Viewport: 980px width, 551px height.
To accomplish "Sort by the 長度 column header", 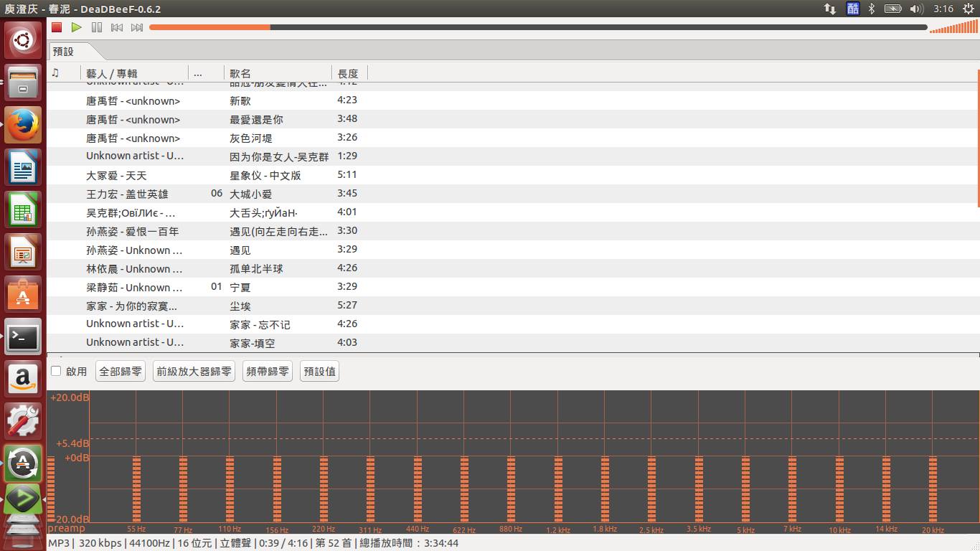I will tap(350, 72).
